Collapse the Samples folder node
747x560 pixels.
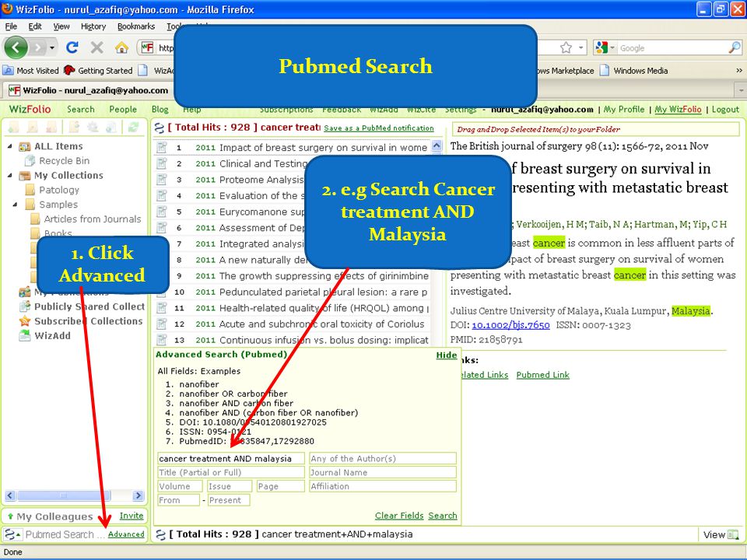pyautogui.click(x=15, y=205)
